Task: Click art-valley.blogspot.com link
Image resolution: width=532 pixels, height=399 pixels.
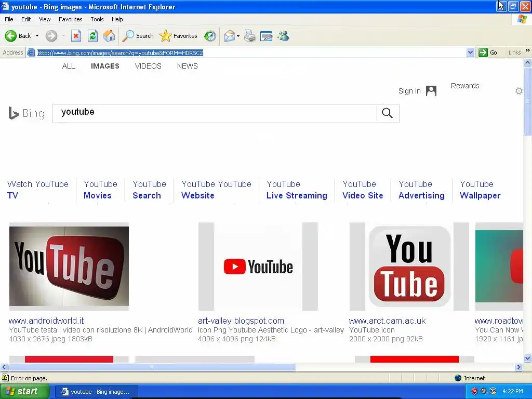Action: (x=241, y=321)
